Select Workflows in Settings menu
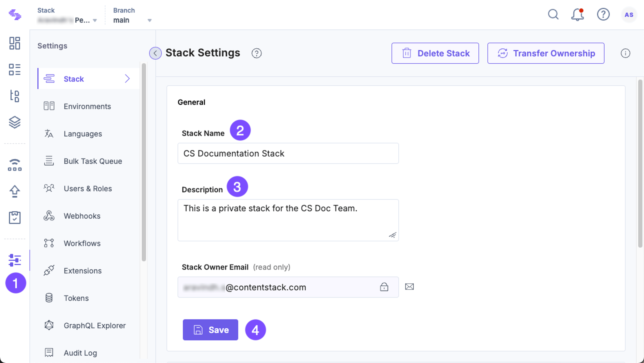Viewport: 644px width, 363px height. [x=89, y=243]
